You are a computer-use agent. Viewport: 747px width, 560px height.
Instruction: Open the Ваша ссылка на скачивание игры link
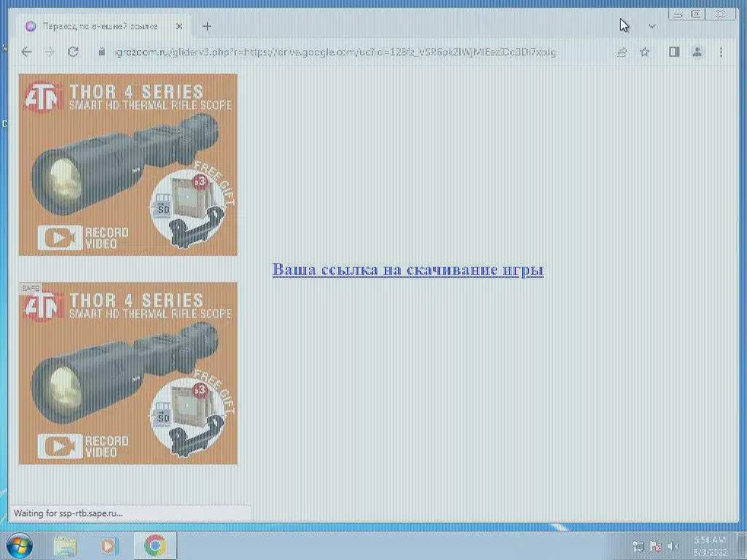408,270
